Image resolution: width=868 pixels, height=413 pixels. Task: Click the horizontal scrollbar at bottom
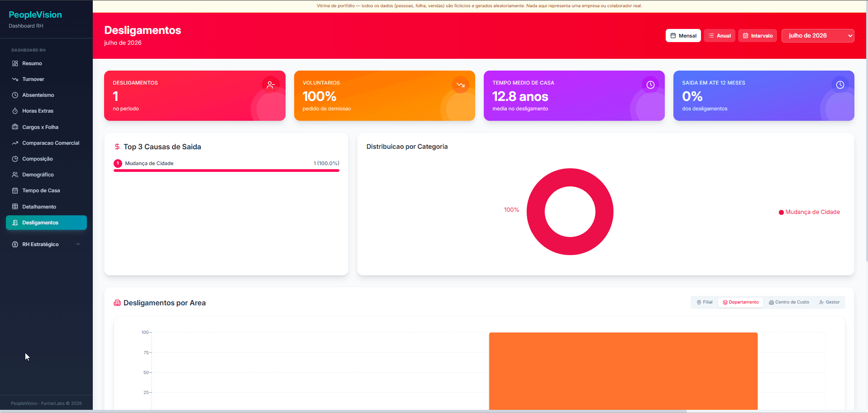click(x=343, y=411)
